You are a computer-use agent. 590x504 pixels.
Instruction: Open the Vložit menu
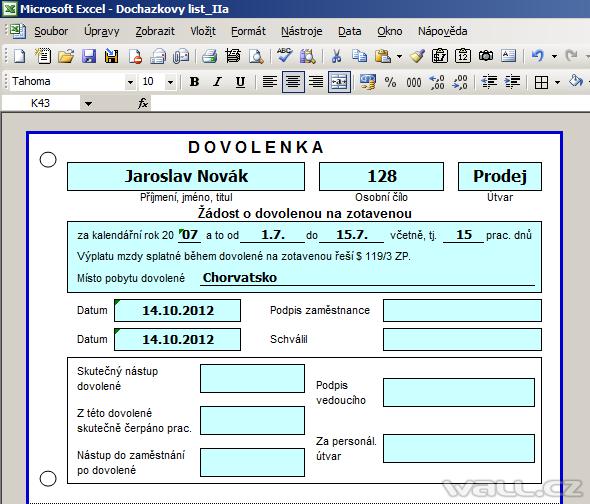203,31
